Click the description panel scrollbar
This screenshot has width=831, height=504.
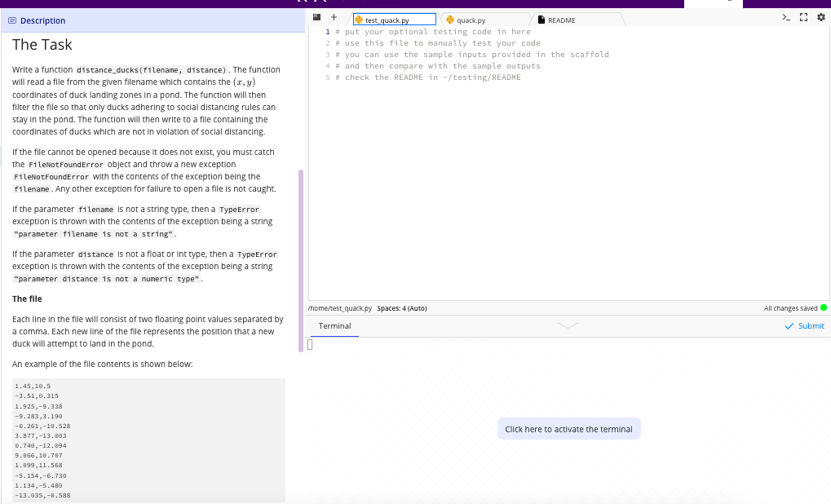point(301,261)
